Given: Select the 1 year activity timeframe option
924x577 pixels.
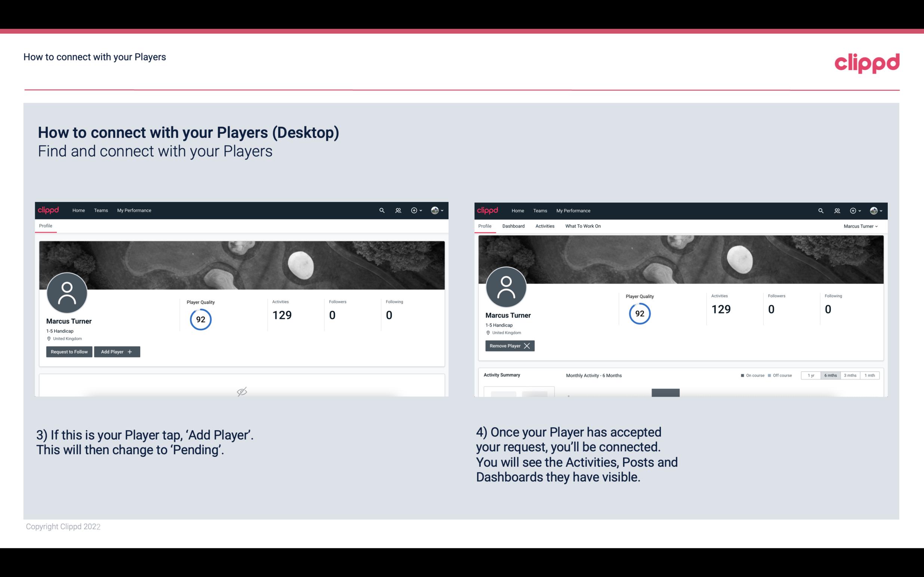Looking at the screenshot, I should pyautogui.click(x=810, y=375).
